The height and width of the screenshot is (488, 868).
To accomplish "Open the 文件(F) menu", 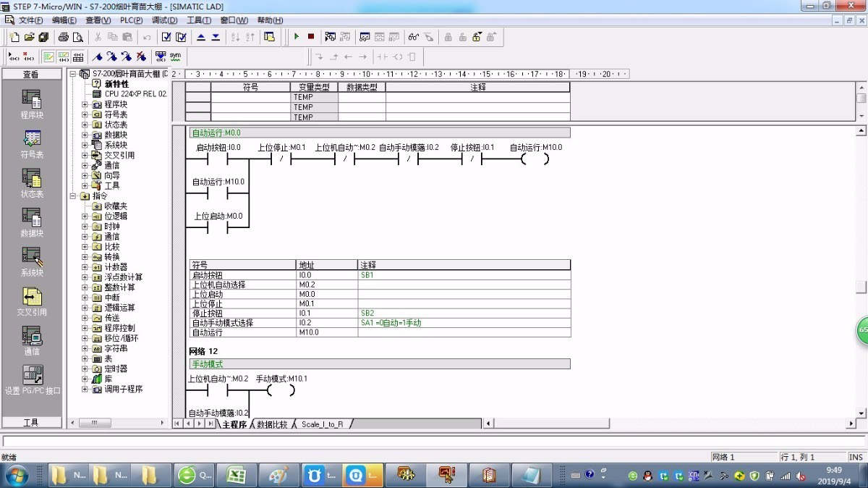I will [30, 20].
